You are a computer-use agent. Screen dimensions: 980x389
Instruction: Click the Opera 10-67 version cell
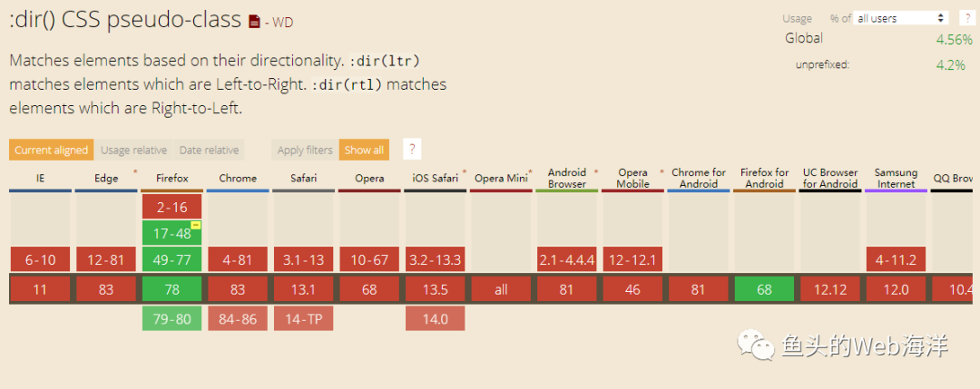[x=369, y=259]
